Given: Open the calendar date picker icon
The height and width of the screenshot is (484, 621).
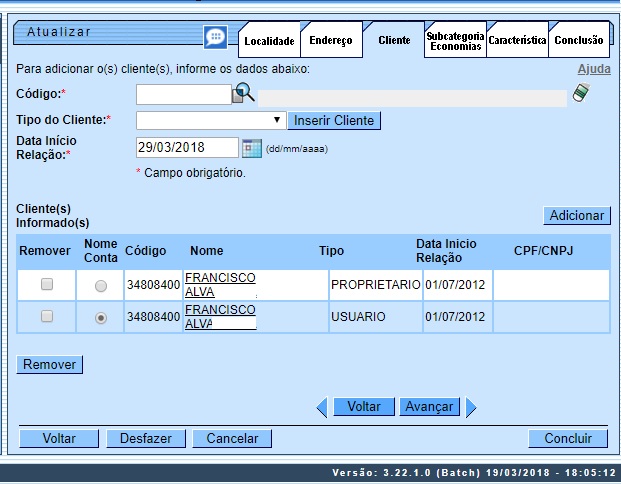Looking at the screenshot, I should (x=251, y=148).
